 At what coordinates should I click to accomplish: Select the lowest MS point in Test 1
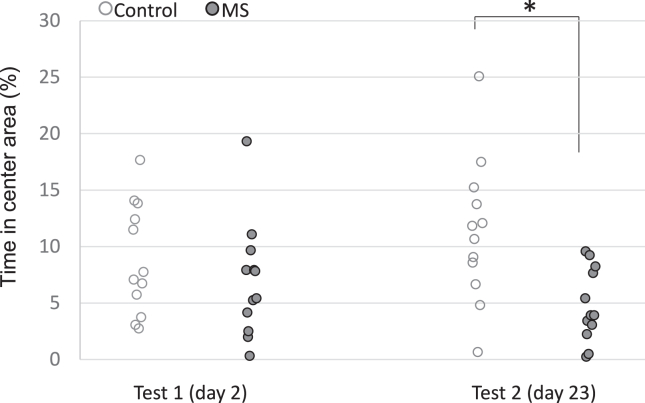[x=249, y=356]
